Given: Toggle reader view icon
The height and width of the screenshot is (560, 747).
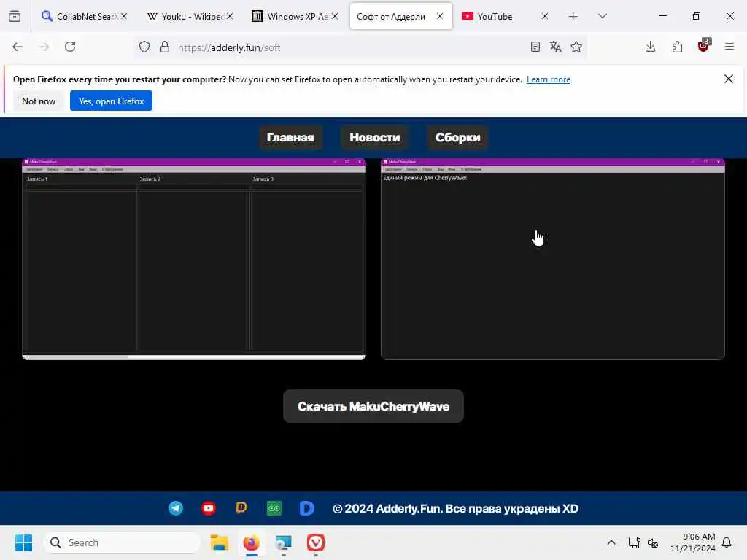Looking at the screenshot, I should (x=535, y=47).
